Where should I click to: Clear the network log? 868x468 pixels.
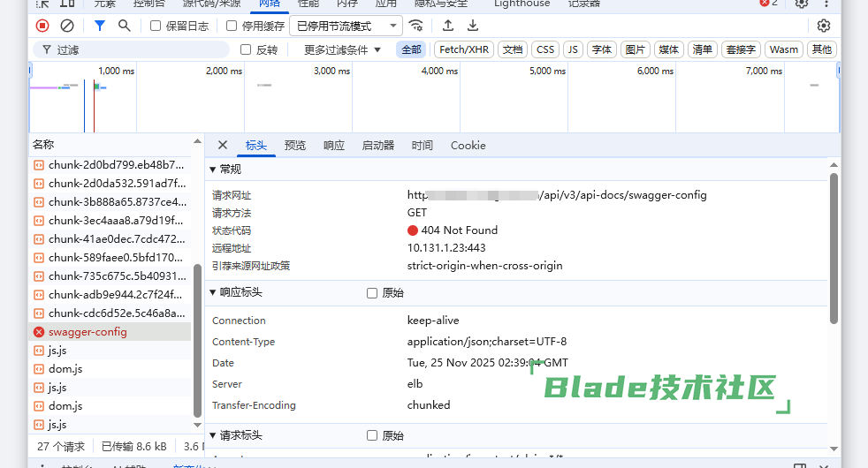(x=67, y=26)
